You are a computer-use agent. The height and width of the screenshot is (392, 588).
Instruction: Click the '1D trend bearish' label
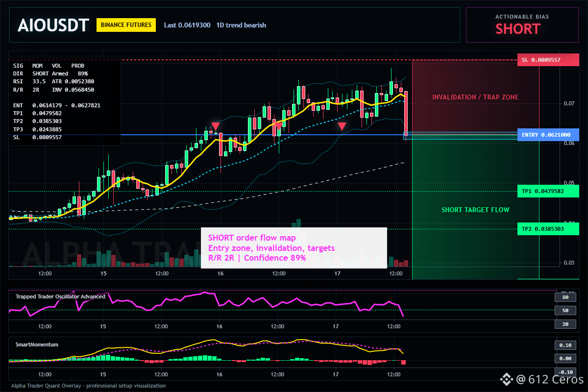pos(241,25)
